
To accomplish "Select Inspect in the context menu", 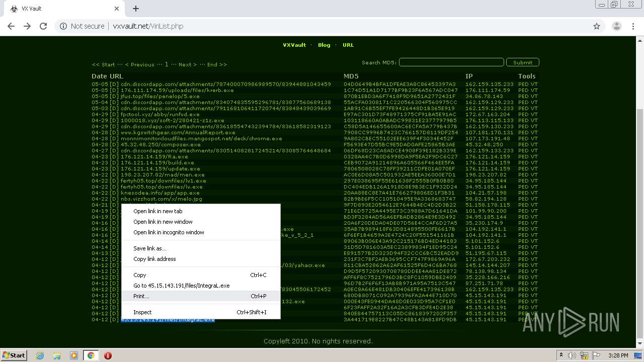I will pyautogui.click(x=201, y=312).
